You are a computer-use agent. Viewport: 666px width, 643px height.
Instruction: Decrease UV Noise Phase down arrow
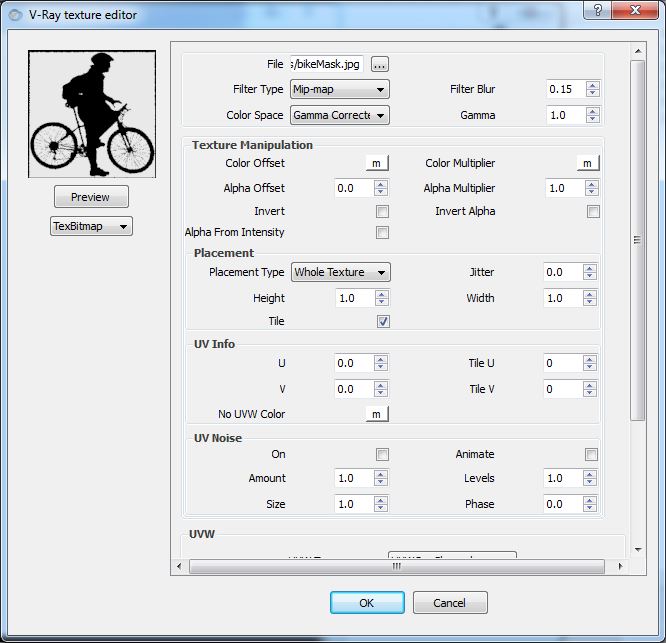(x=590, y=508)
